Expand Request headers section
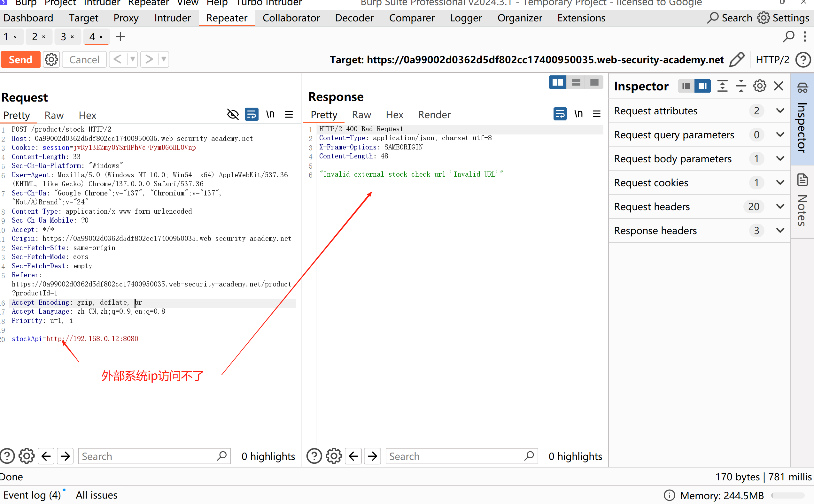The height and width of the screenshot is (504, 814). tap(780, 207)
